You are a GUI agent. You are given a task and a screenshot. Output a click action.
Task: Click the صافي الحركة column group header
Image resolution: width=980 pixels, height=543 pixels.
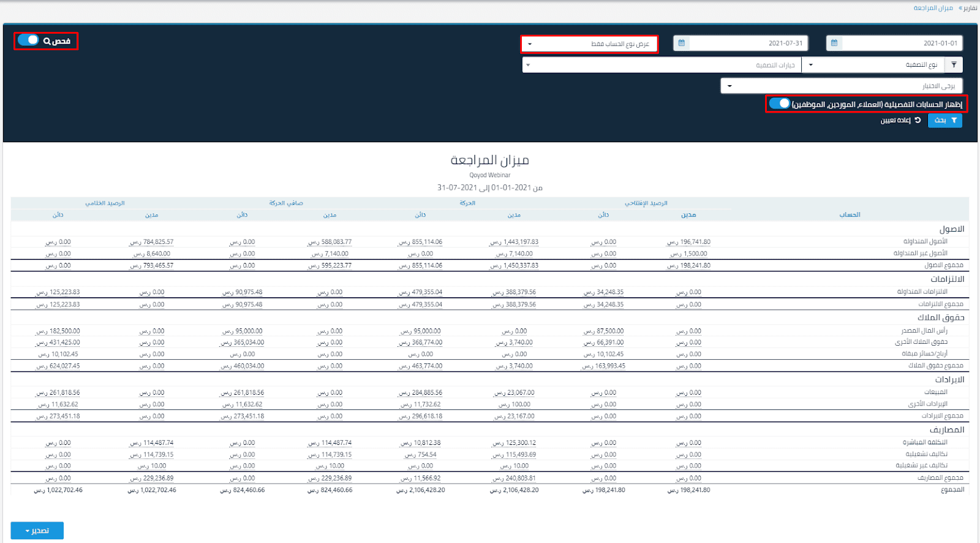[x=286, y=203]
